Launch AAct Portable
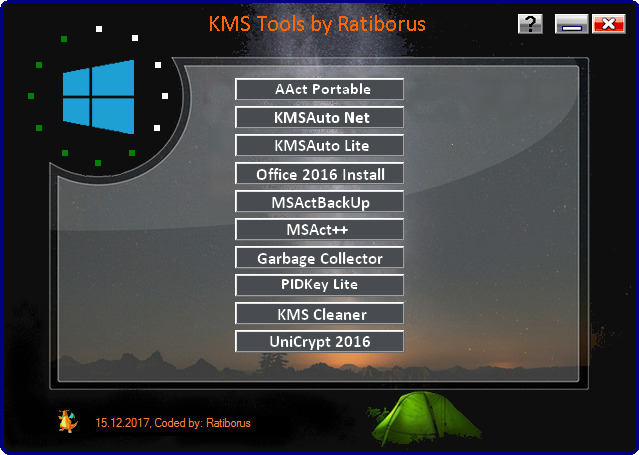This screenshot has width=639, height=455. pyautogui.click(x=320, y=89)
